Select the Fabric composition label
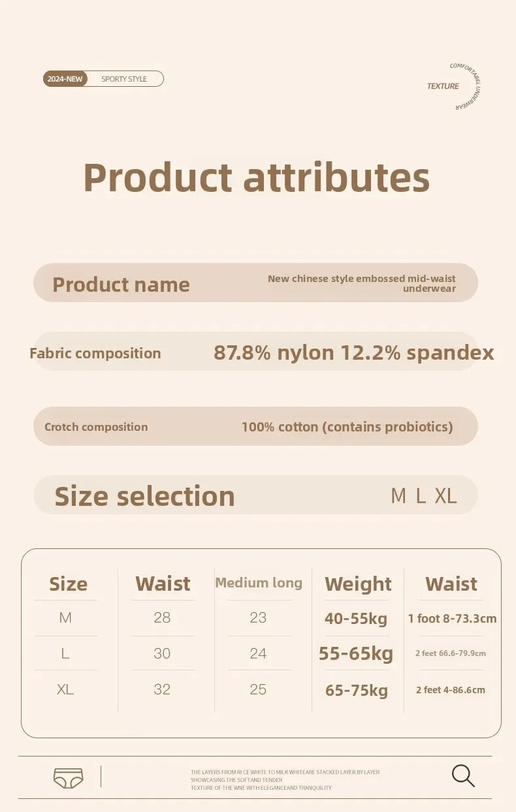Image resolution: width=516 pixels, height=812 pixels. point(95,353)
